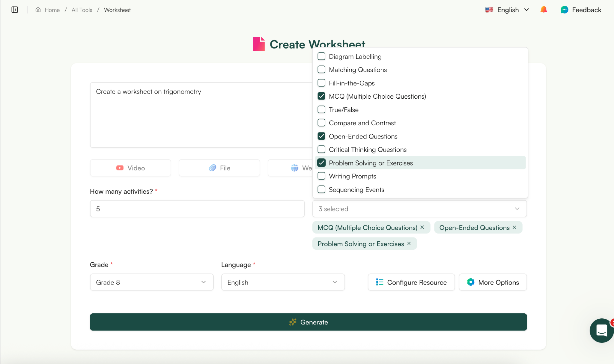Open Configure Resource settings
Image resolution: width=614 pixels, height=364 pixels.
tap(411, 282)
